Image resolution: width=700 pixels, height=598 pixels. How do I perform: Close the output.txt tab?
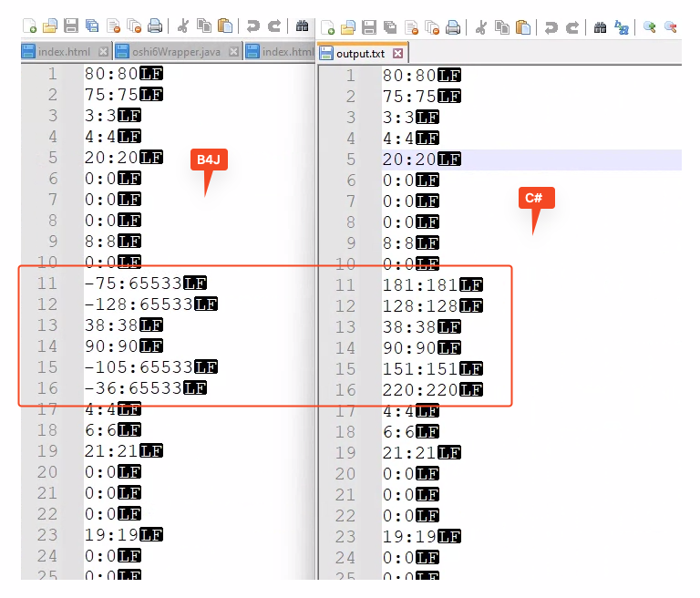pyautogui.click(x=397, y=54)
